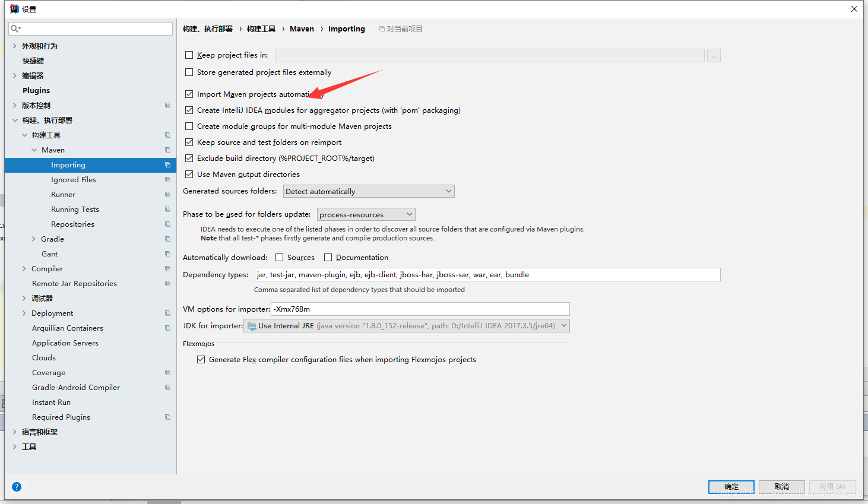868x504 pixels.
Task: Enable Keep project files in checkbox
Action: pyautogui.click(x=189, y=55)
